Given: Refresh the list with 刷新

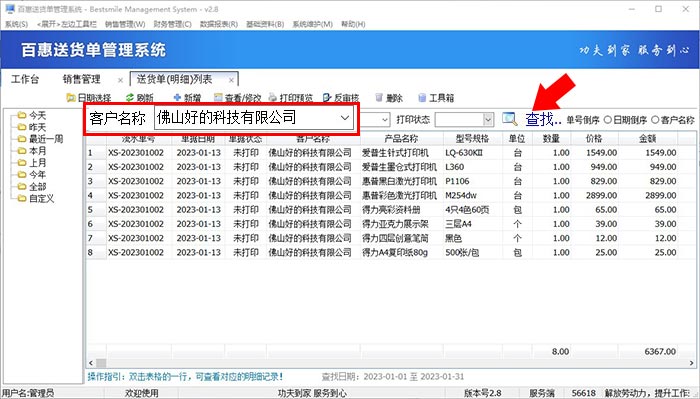Looking at the screenshot, I should 139,97.
